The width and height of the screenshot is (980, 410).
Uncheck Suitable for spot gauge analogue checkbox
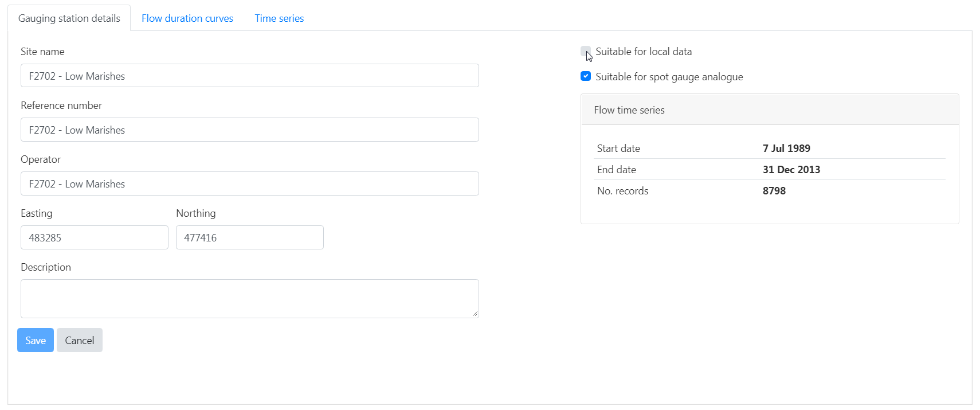pos(585,76)
